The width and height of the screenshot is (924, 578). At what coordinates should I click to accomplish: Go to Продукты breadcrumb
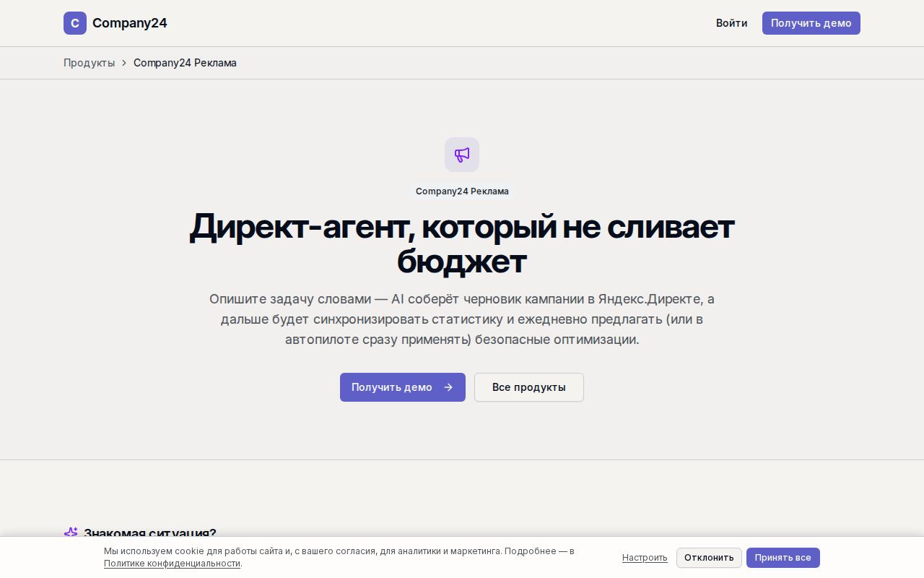tap(89, 63)
